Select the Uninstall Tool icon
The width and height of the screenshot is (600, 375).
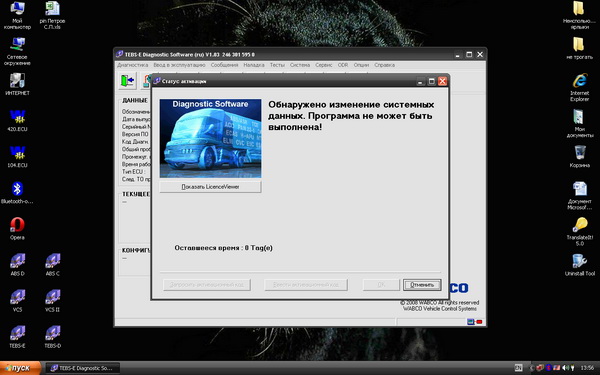(579, 265)
